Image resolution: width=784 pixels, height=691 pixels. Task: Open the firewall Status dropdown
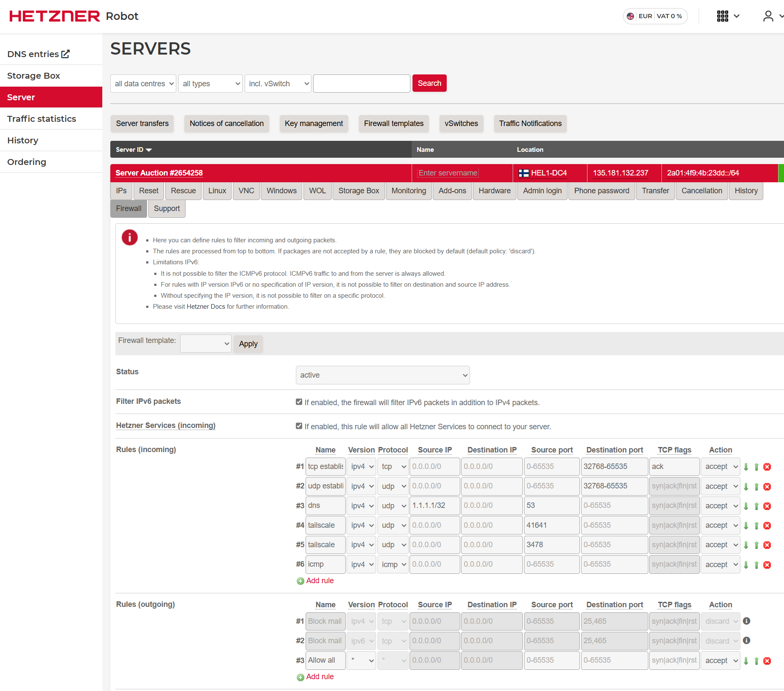click(382, 375)
